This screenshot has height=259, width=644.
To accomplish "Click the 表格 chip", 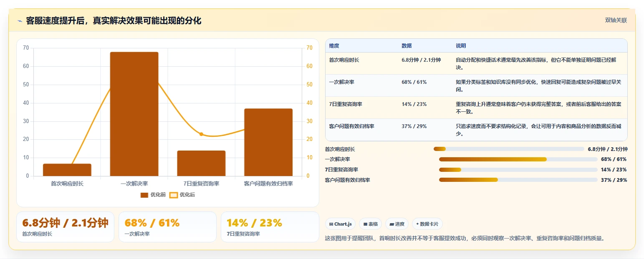I will click(x=370, y=224).
